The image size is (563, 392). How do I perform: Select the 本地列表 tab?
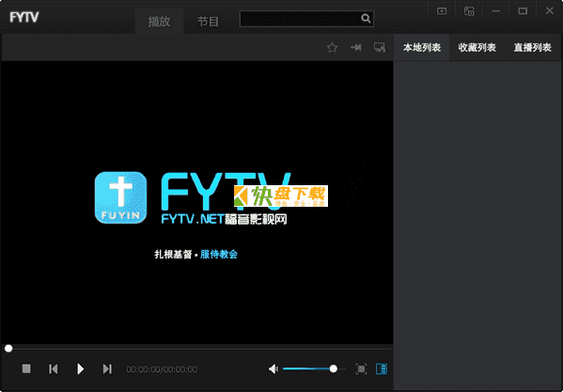pyautogui.click(x=421, y=48)
